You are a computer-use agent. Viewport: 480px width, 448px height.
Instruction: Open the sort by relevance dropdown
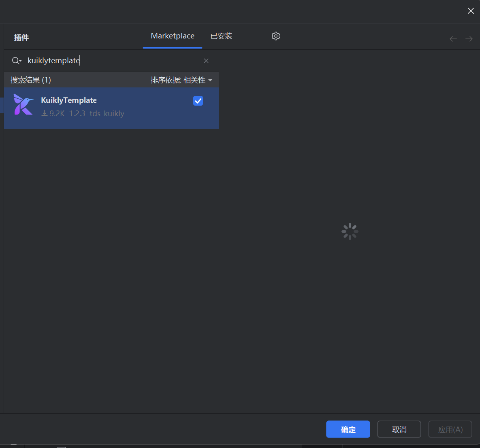[x=181, y=80]
